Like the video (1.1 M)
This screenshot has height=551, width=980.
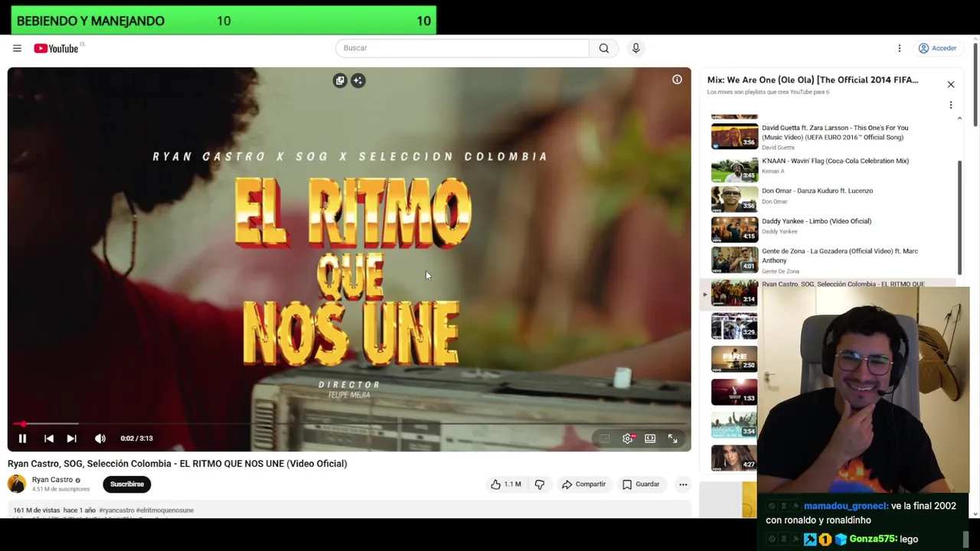505,484
